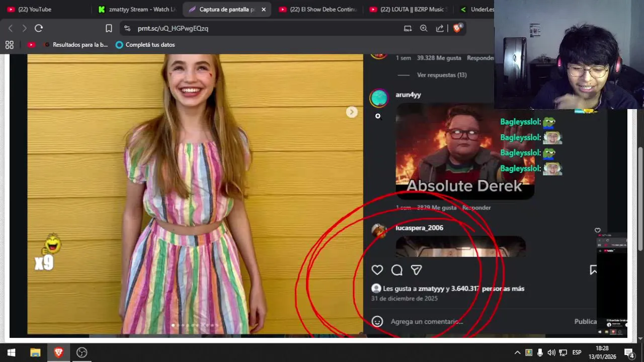
Task: Share this page via share icon
Action: pyautogui.click(x=440, y=29)
